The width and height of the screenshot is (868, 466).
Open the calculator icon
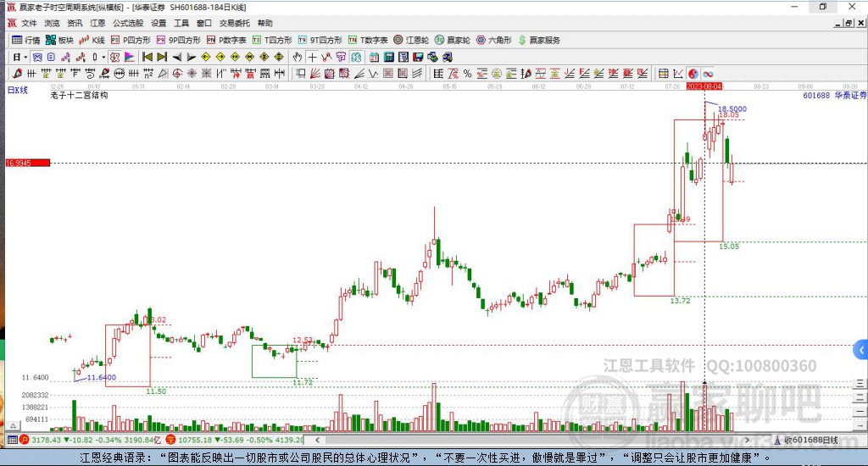coord(388,57)
